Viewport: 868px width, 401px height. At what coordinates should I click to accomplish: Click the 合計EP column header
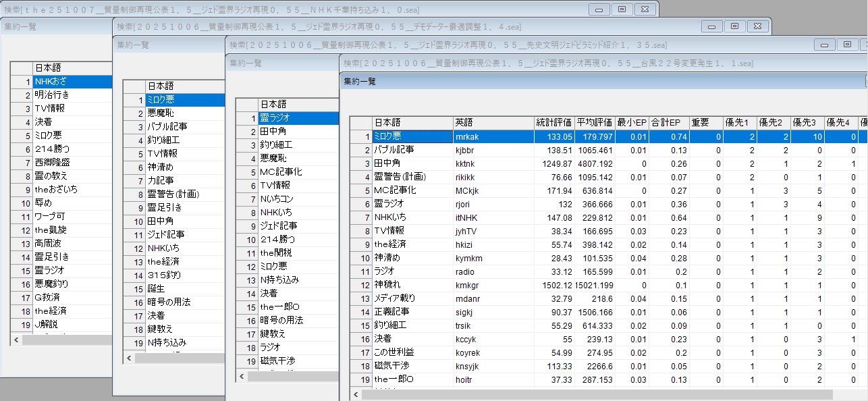point(670,122)
